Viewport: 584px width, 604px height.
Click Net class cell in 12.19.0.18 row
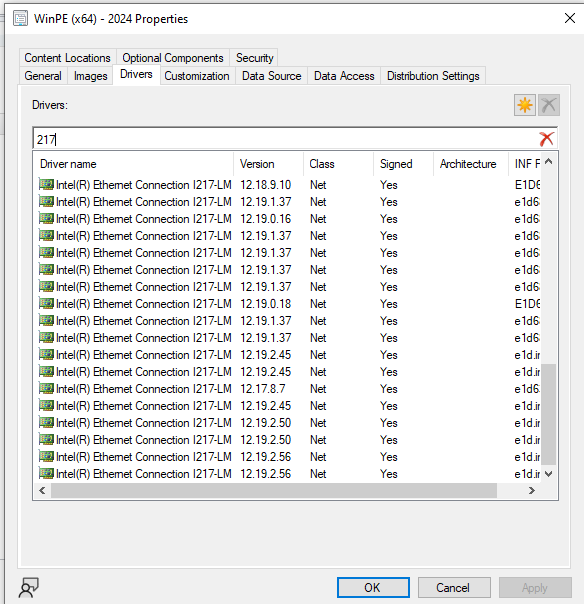pos(318,304)
